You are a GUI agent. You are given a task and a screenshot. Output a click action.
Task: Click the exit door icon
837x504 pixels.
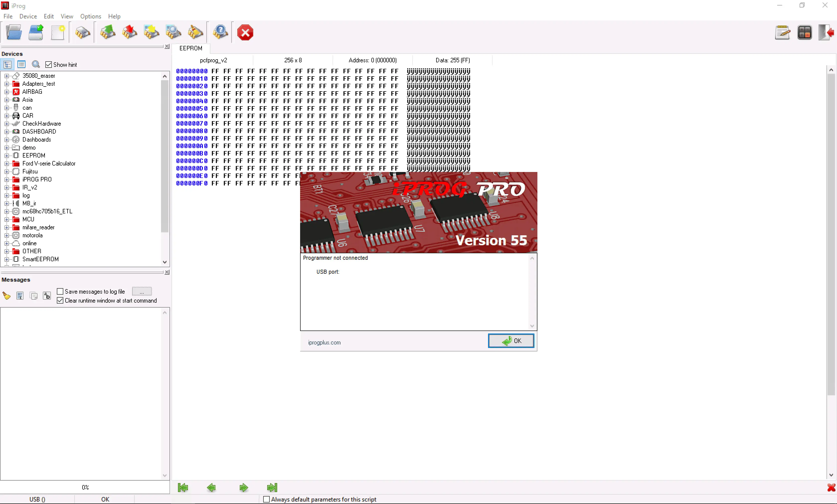point(826,33)
